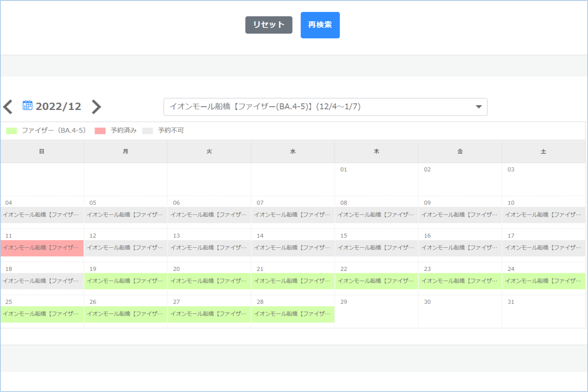Select available slot on day 24

[544, 281]
